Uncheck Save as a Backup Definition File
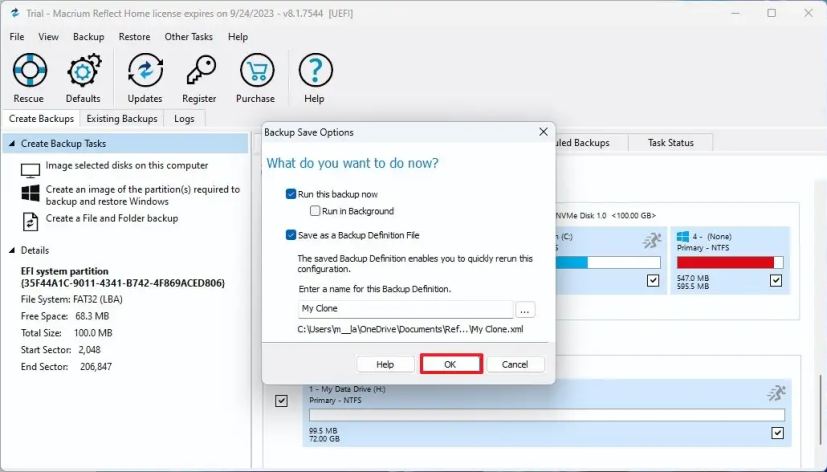Screen dimensions: 827x472 [291, 235]
